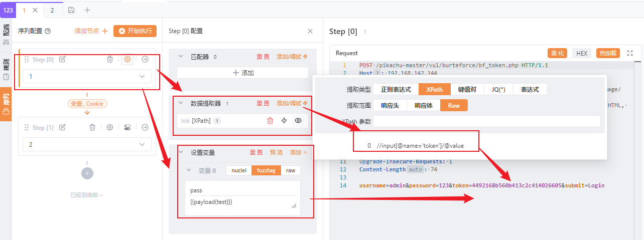The image size is (644, 240).
Task: Open the Step [1] page dropdown showing 2
Action: [x=87, y=144]
